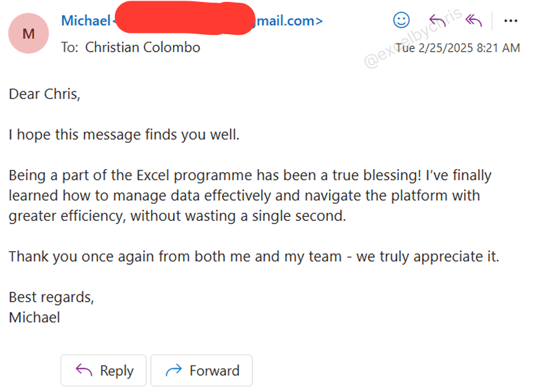The height and width of the screenshot is (392, 537).
Task: Click the reply all double-arrow icon
Action: (x=474, y=21)
